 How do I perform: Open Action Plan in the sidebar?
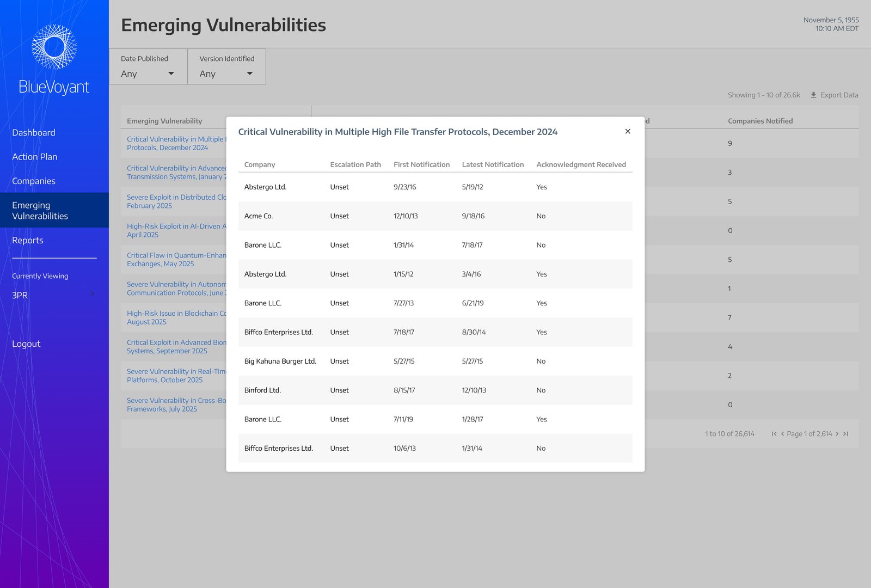(35, 157)
